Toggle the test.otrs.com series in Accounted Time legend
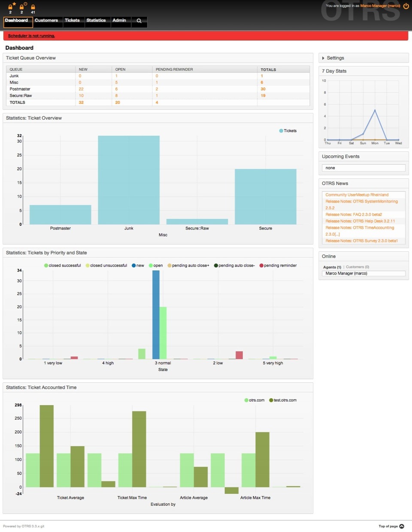The width and height of the screenshot is (412, 532). (271, 400)
